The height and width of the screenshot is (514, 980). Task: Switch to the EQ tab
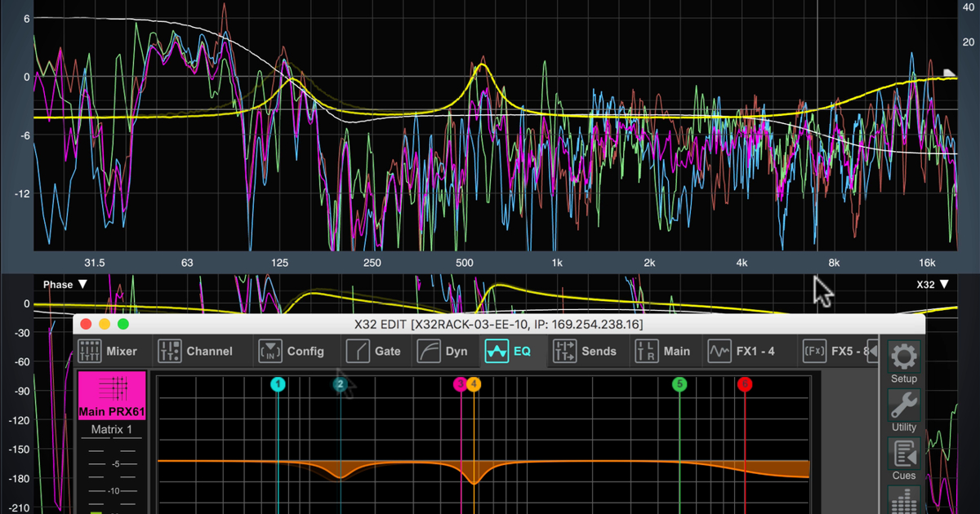508,351
